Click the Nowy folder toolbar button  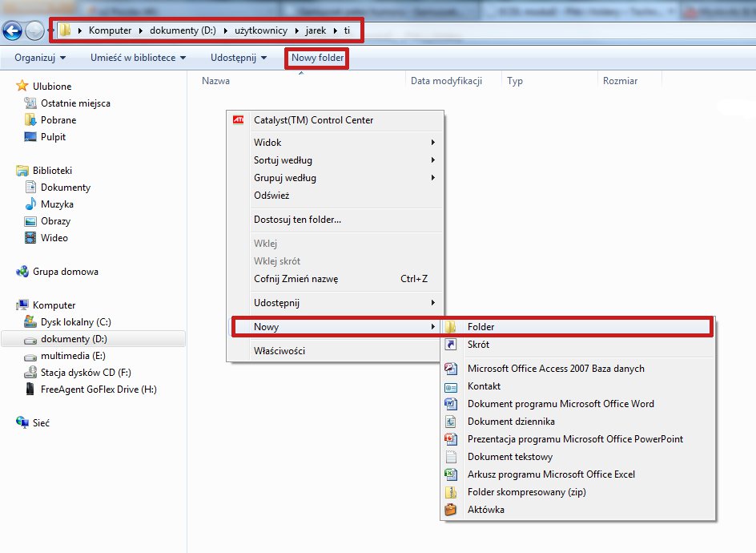tap(317, 58)
